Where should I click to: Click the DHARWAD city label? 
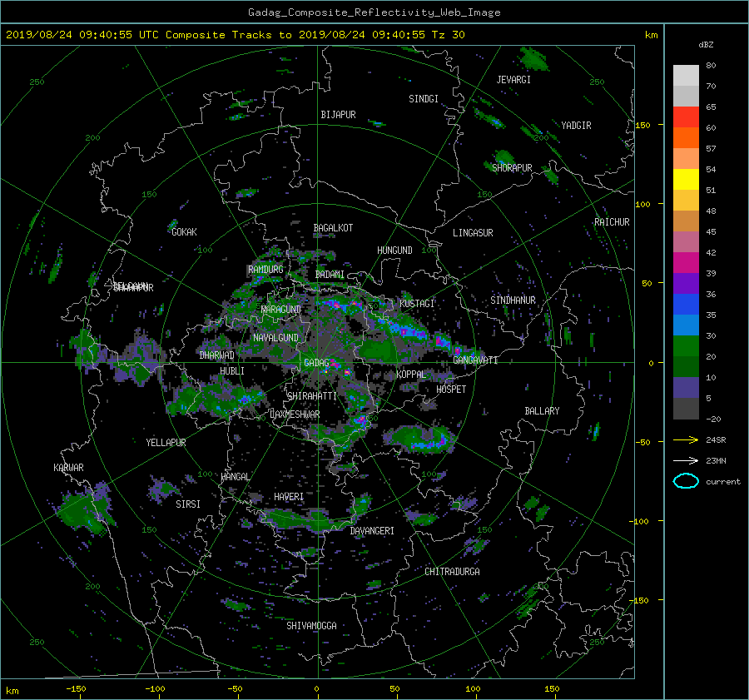pos(217,355)
